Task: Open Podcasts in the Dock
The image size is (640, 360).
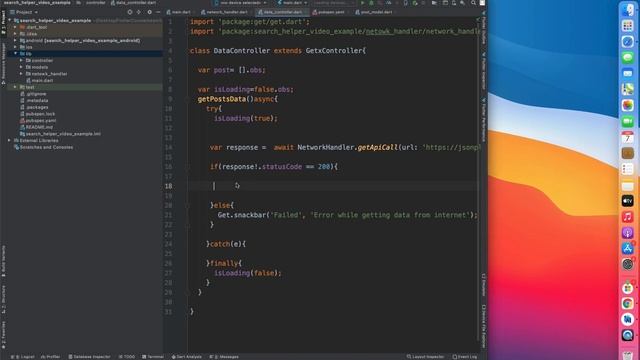Action: click(x=628, y=233)
